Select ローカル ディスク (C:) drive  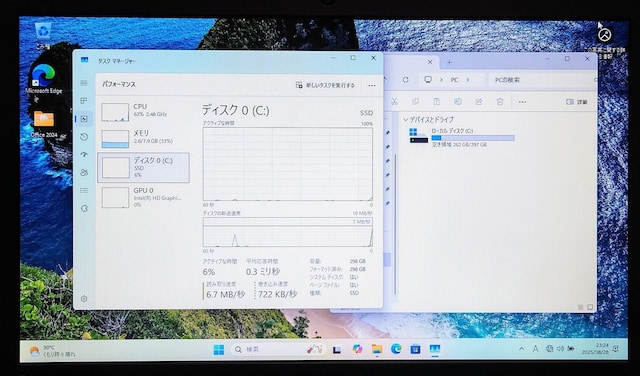(461, 137)
